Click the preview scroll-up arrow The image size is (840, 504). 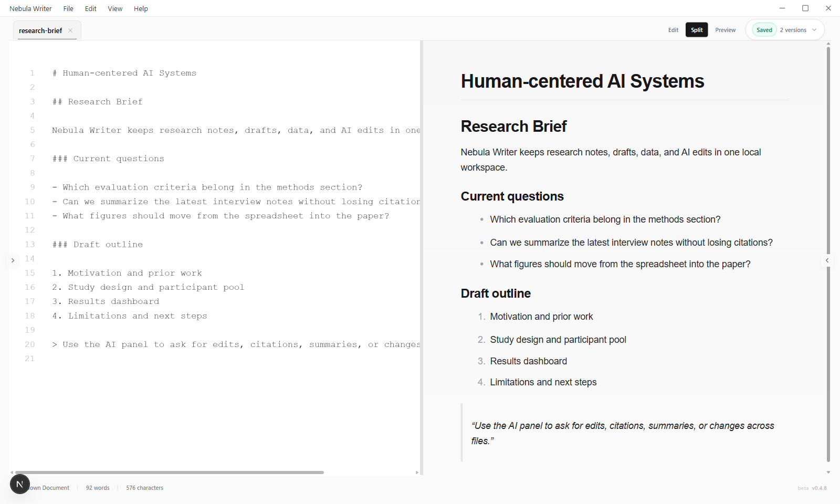[828, 44]
